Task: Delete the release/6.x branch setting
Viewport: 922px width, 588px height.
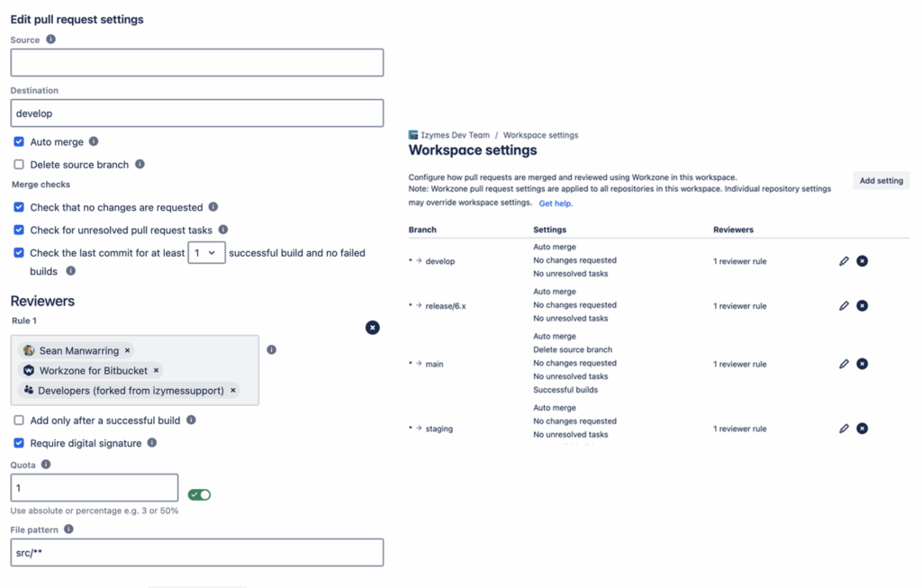Action: pos(862,306)
